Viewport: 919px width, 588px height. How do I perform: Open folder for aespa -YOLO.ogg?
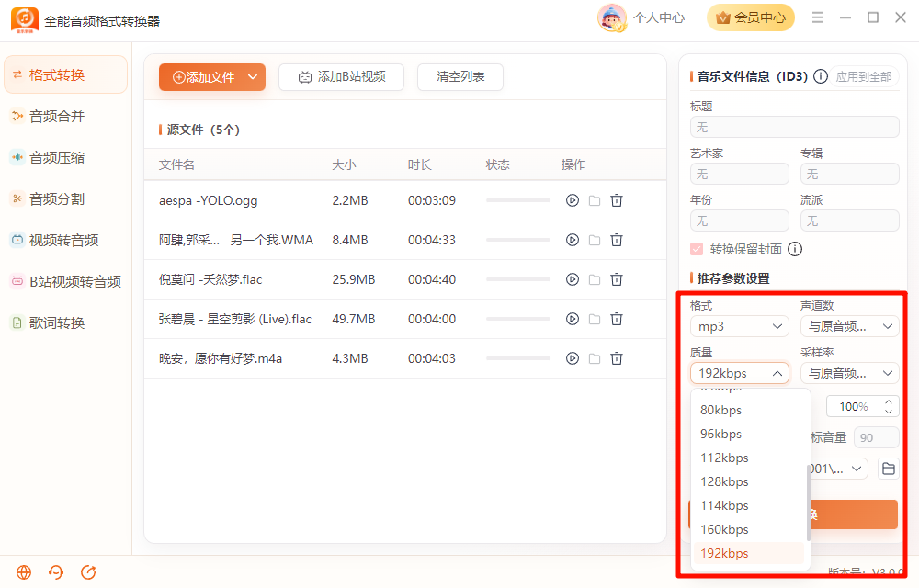click(x=595, y=200)
